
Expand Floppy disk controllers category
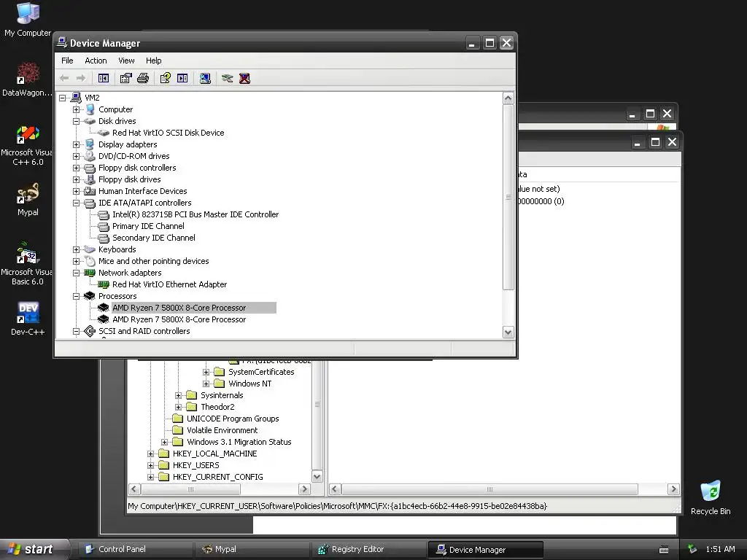coord(76,168)
